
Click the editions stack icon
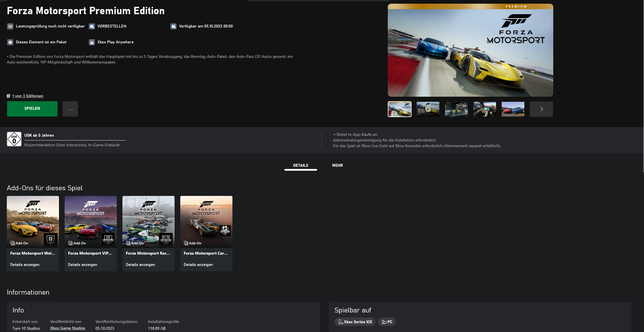click(9, 96)
